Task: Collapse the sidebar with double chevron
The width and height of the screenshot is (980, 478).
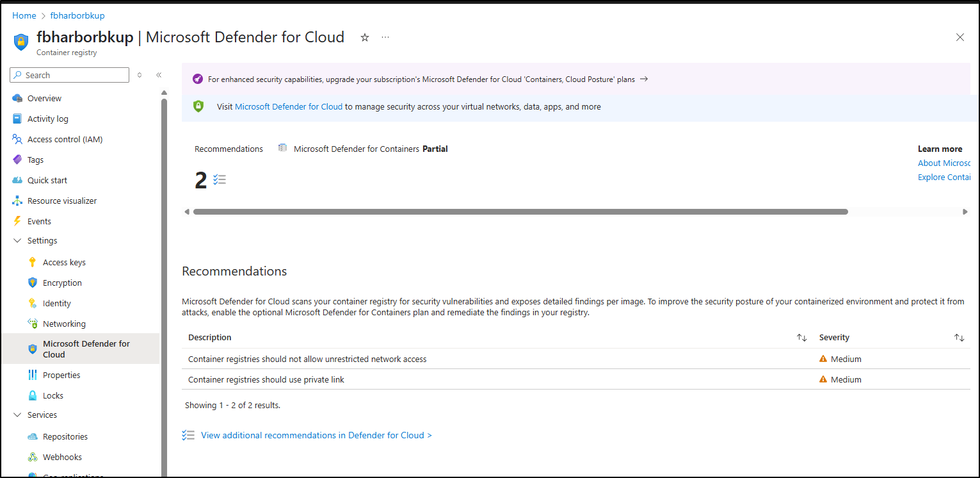Action: coord(159,75)
